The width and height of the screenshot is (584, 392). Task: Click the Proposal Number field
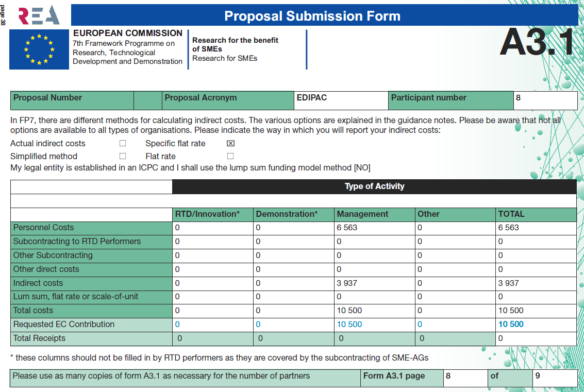(147, 100)
